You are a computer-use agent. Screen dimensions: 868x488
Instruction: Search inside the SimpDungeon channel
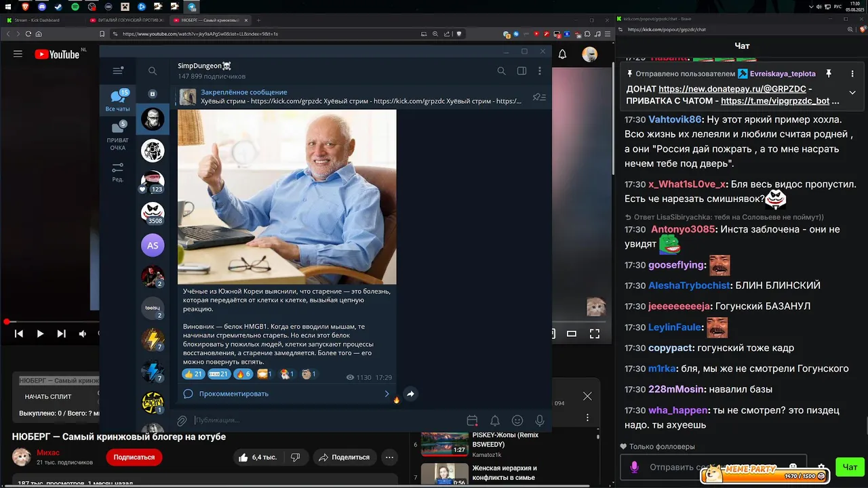[x=501, y=70]
